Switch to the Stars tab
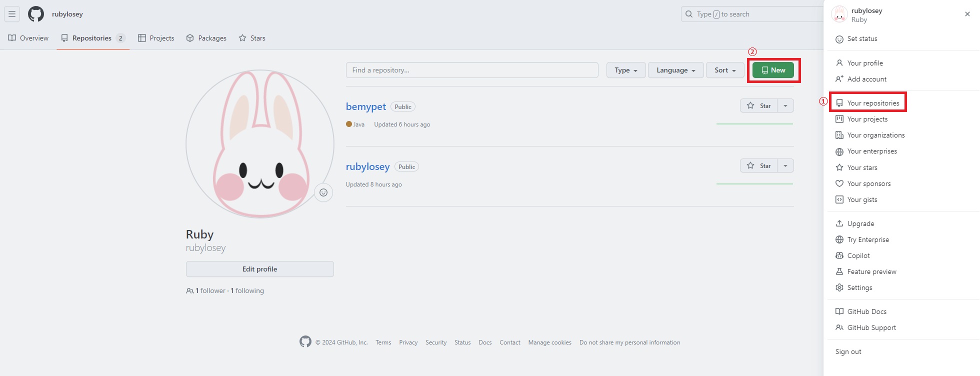 [252, 38]
